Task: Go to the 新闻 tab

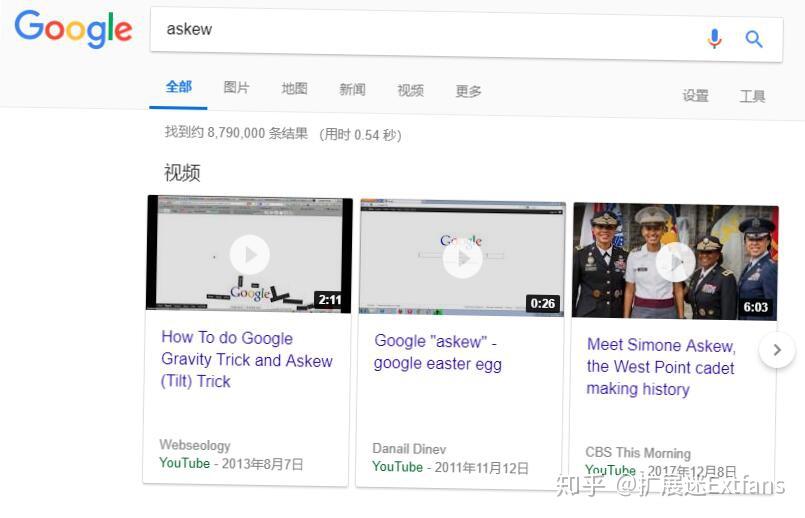Action: point(352,90)
